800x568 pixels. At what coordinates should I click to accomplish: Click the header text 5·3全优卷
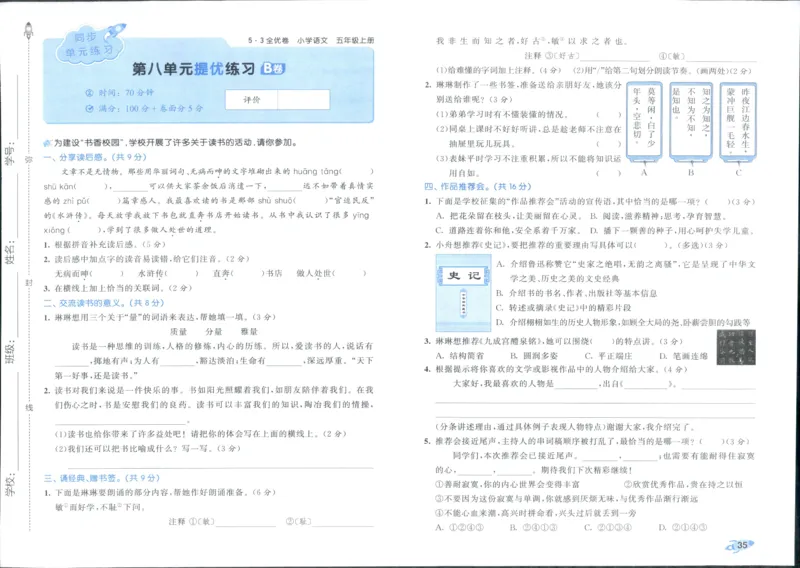pos(268,40)
